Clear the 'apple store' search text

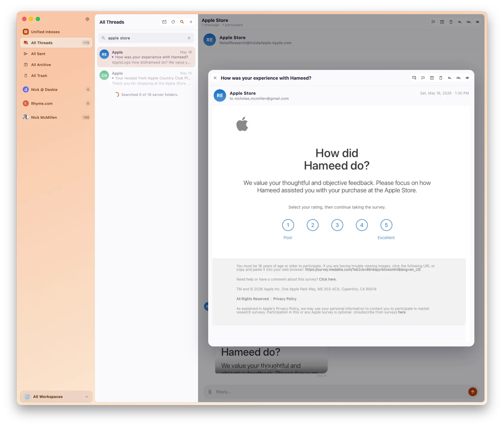[x=189, y=38]
